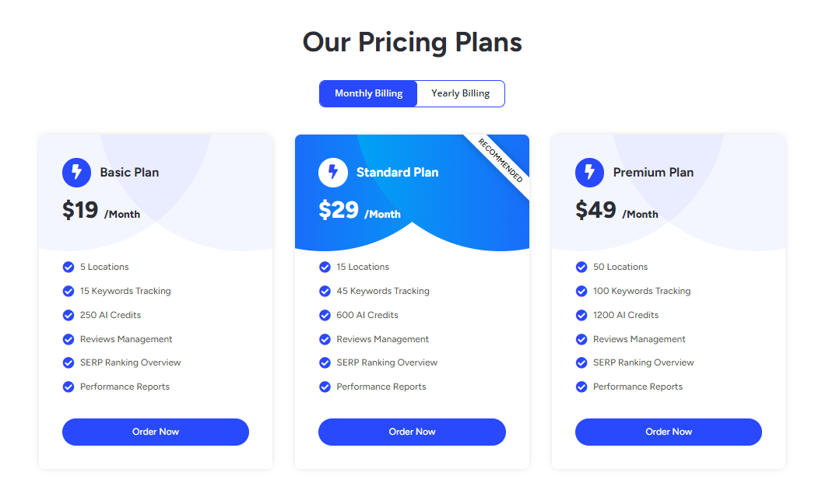Image resolution: width=822 pixels, height=504 pixels.
Task: Click the checkmark next to 1200 AI Credits
Action: click(x=581, y=315)
